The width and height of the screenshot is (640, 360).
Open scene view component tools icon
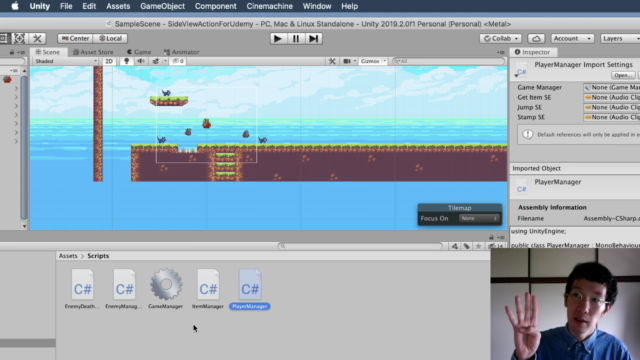click(332, 61)
